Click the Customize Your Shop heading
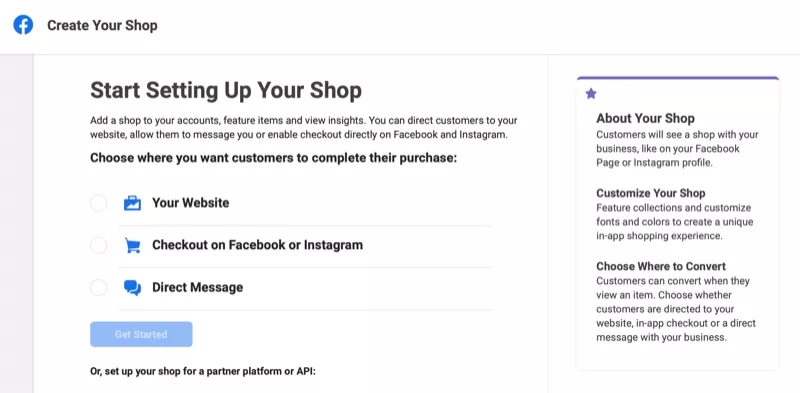Screen dimensions: 800x393 click(x=651, y=193)
